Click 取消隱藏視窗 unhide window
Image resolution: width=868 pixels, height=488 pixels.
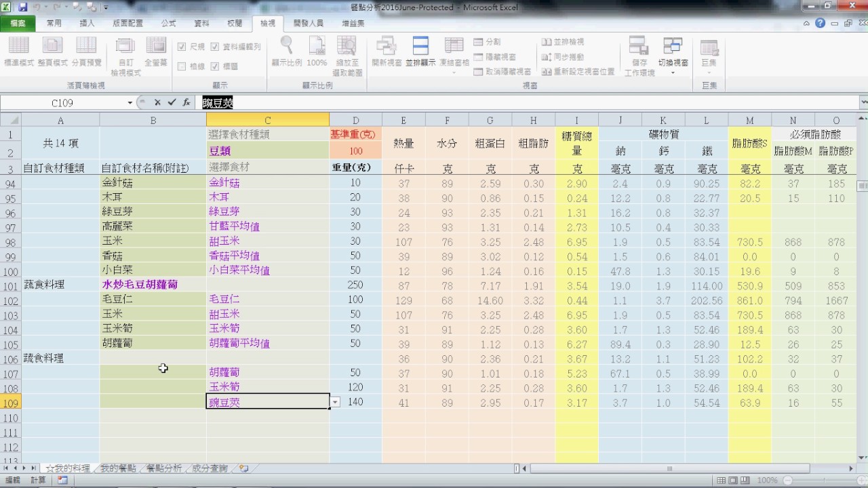(502, 71)
